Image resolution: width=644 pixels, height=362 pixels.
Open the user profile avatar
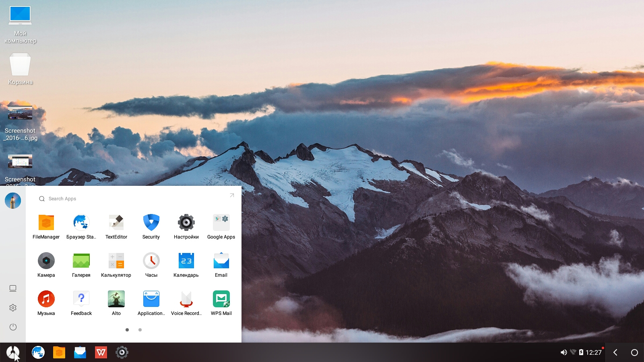pos(13,201)
